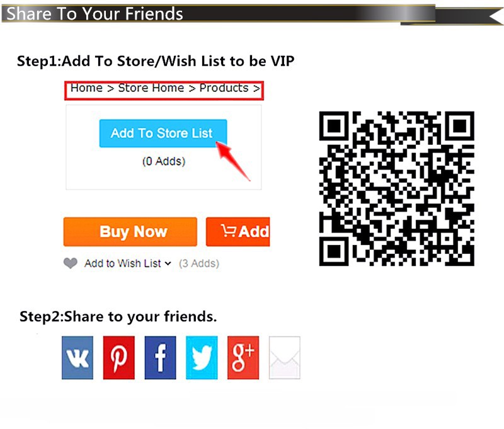Click the Step2 Share to your friends heading

tap(118, 316)
